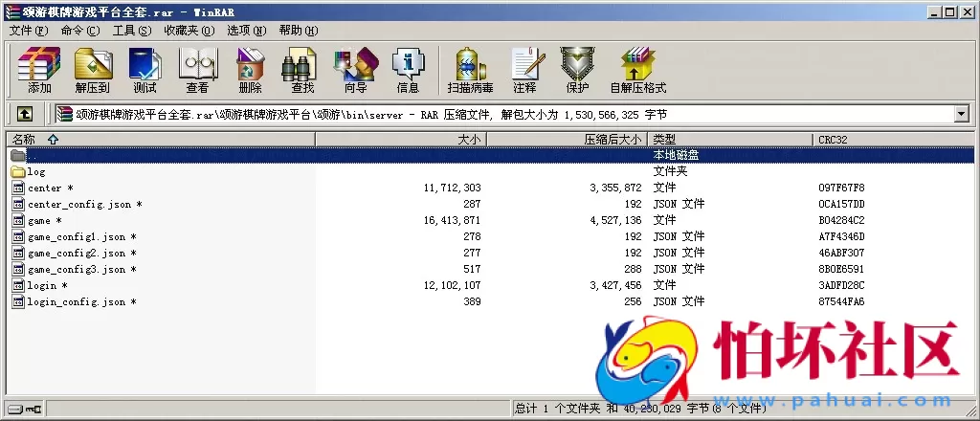Click size value 16,413,871
This screenshot has width=980, height=421.
pos(453,220)
